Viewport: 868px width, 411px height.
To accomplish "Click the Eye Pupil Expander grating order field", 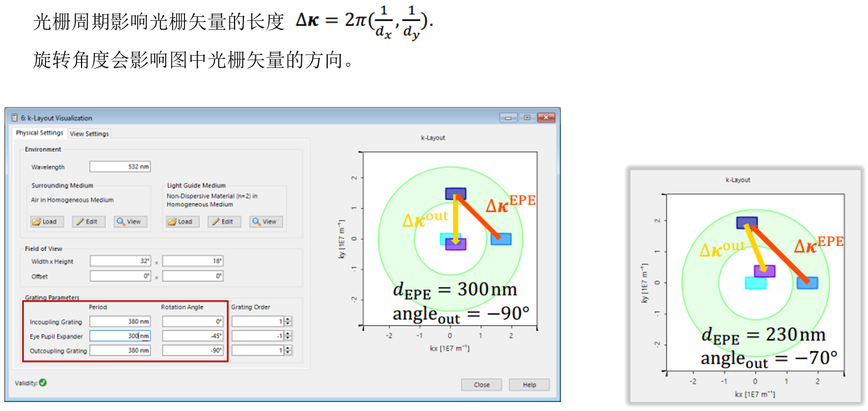I will point(258,336).
